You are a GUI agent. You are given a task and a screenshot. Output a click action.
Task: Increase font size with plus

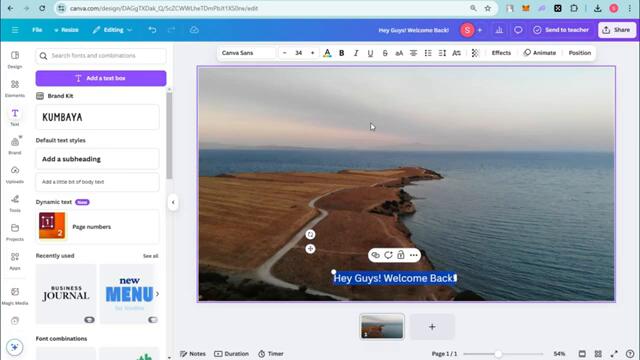(313, 53)
